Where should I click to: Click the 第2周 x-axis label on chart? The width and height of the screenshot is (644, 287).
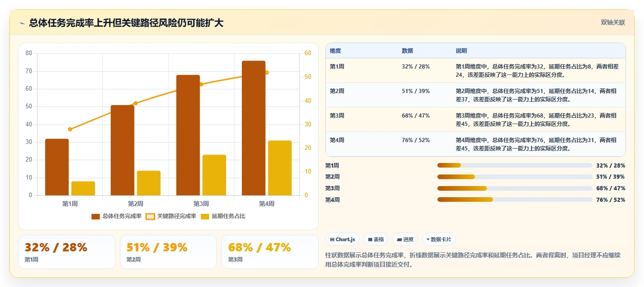point(135,204)
